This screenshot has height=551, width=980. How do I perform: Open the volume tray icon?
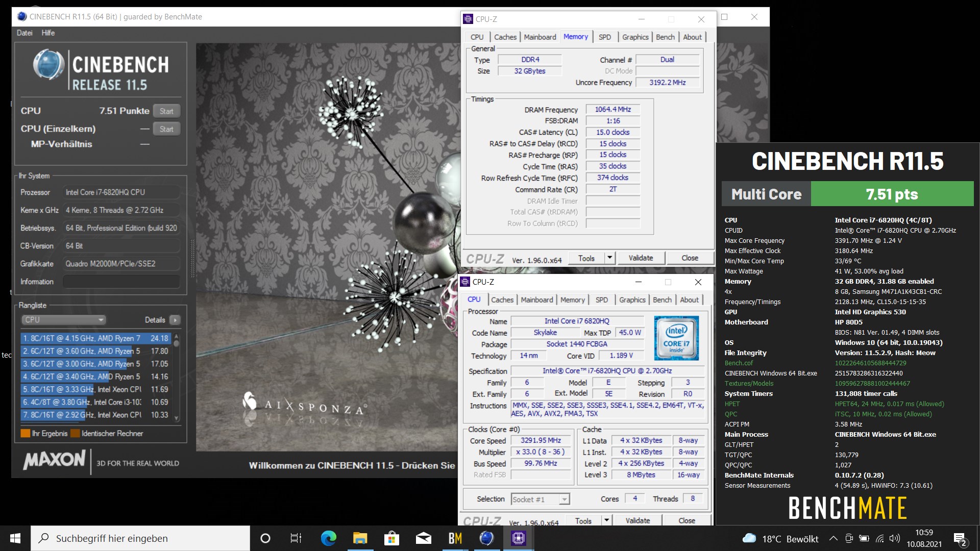click(x=894, y=538)
